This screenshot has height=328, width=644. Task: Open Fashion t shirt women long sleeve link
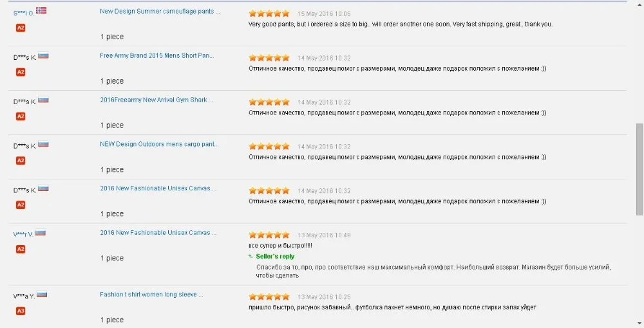pyautogui.click(x=151, y=295)
